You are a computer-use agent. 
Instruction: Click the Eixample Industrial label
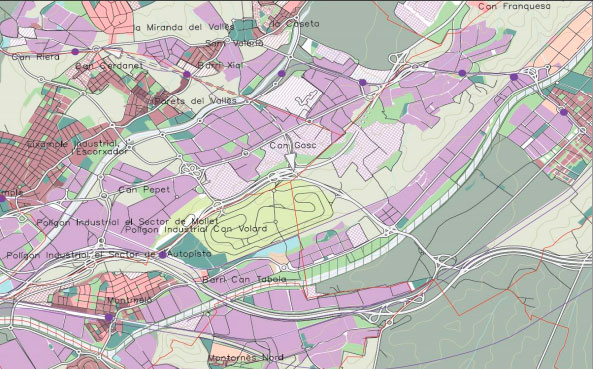coord(73,144)
